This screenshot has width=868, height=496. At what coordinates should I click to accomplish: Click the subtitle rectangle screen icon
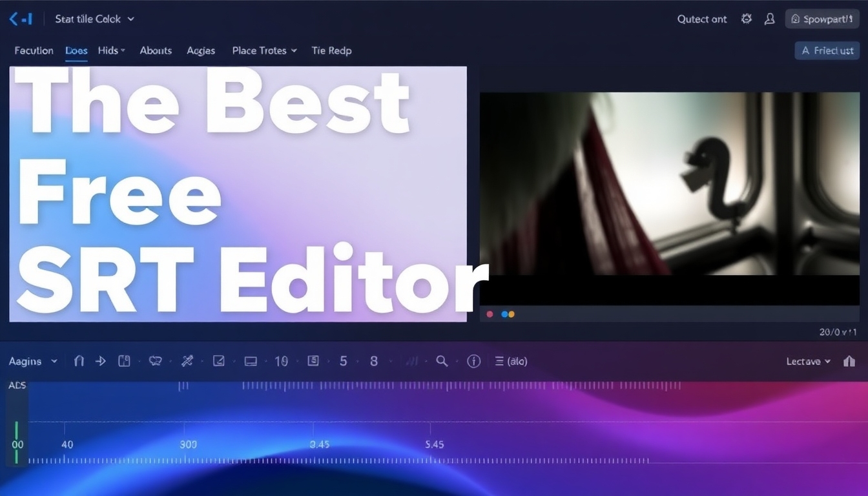pyautogui.click(x=251, y=362)
